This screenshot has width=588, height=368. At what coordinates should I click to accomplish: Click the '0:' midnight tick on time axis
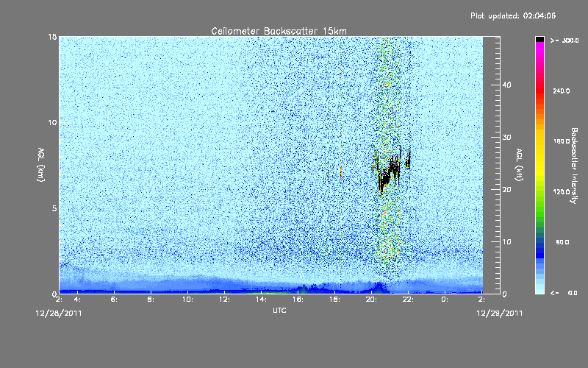click(x=445, y=300)
